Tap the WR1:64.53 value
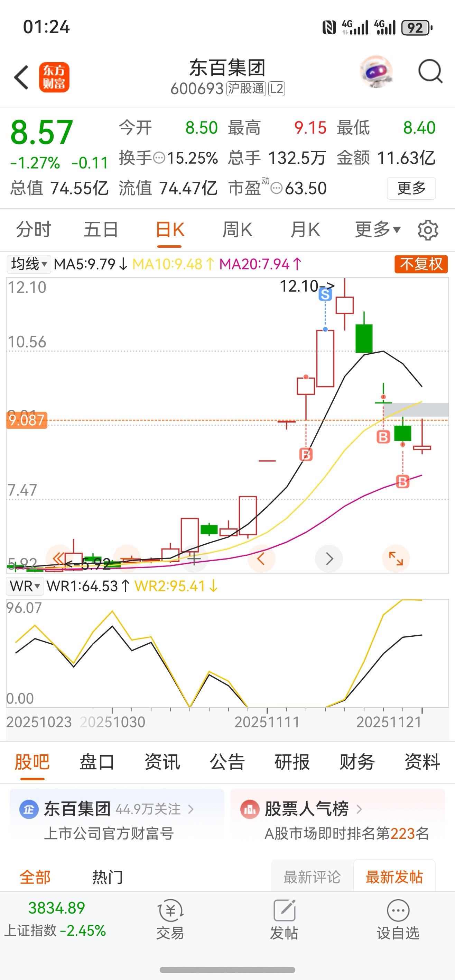Viewport: 455px width, 980px height. (x=89, y=586)
